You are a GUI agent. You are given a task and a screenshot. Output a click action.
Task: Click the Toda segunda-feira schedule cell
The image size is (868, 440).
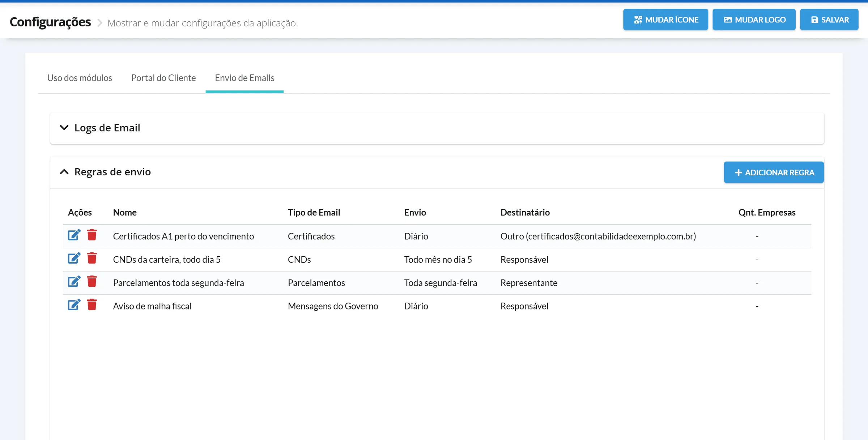point(441,283)
